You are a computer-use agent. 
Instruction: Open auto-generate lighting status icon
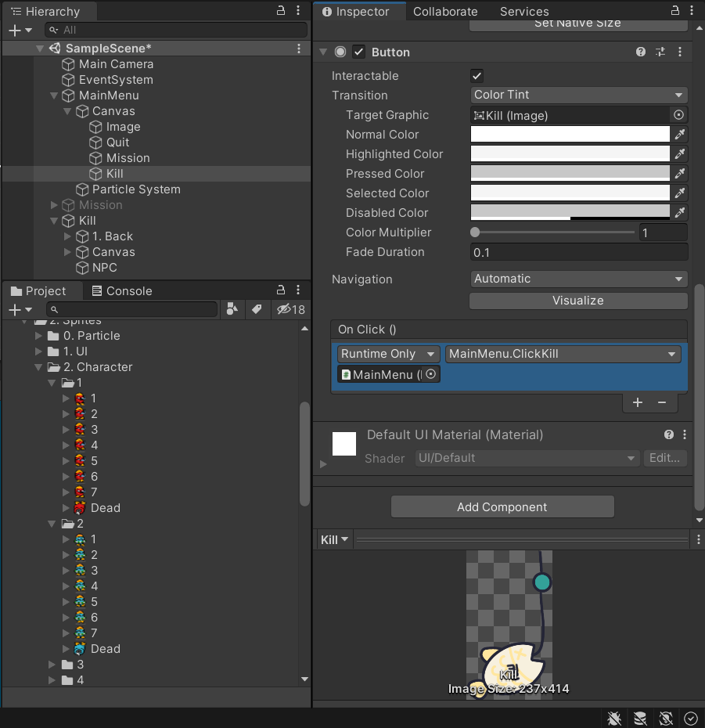[x=666, y=719]
